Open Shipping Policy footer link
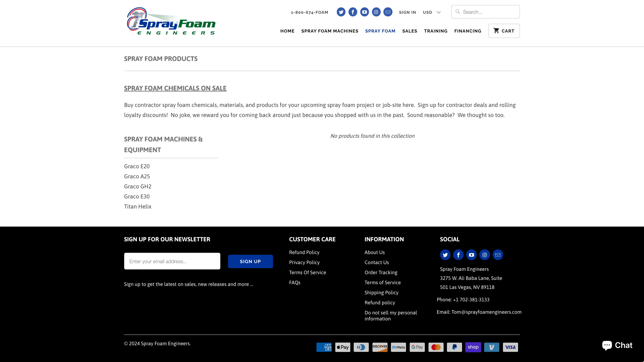Viewport: 644px width, 362px height. pos(381,293)
